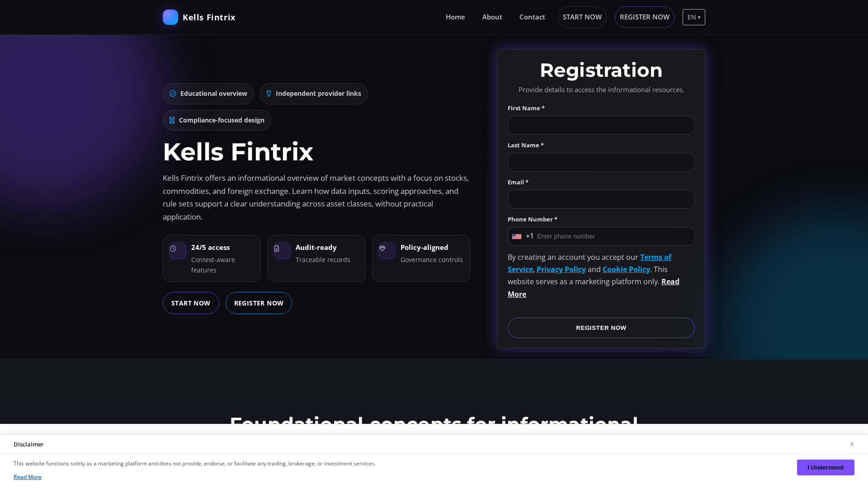Click REGISTER NOW in the header
Image resolution: width=868 pixels, height=488 pixels.
(x=645, y=17)
